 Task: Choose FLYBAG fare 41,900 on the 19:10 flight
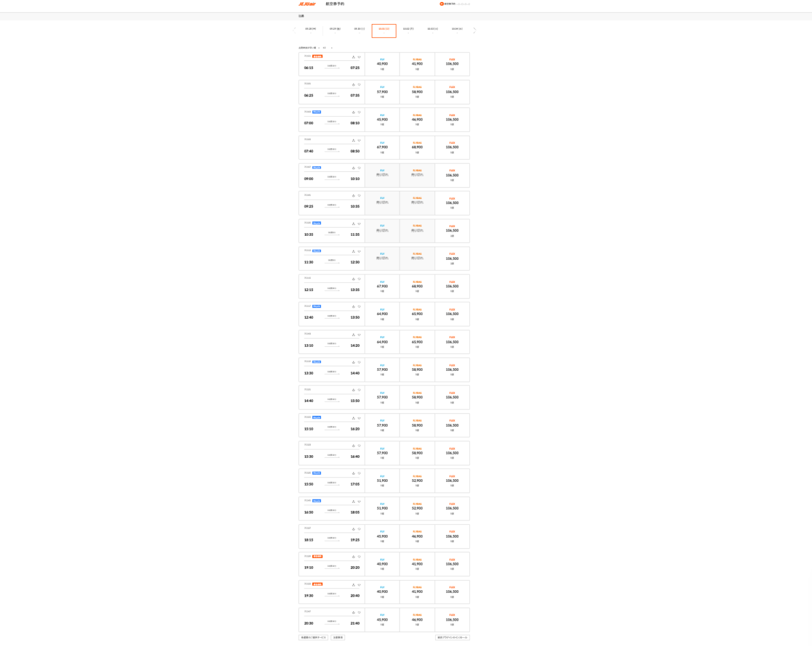point(417,564)
